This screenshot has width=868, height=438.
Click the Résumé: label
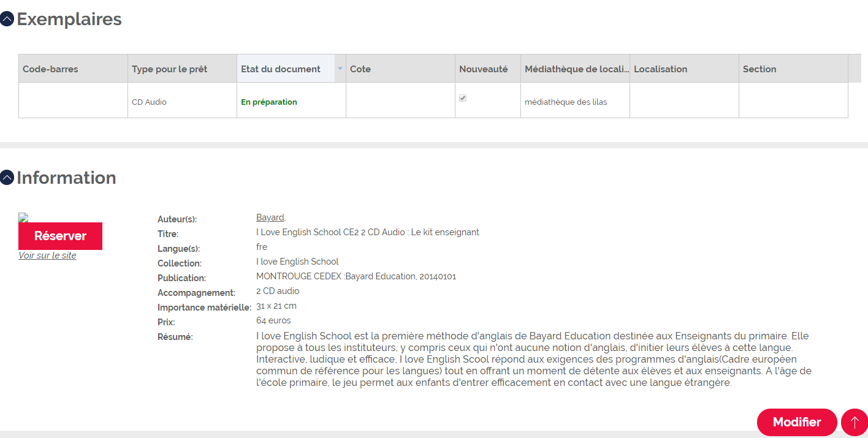point(175,337)
